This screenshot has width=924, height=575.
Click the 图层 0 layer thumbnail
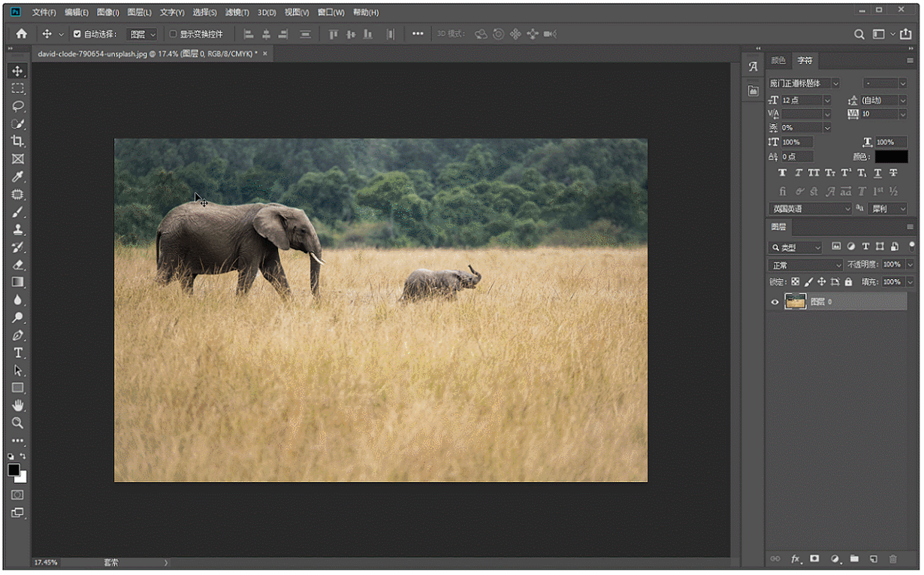795,301
